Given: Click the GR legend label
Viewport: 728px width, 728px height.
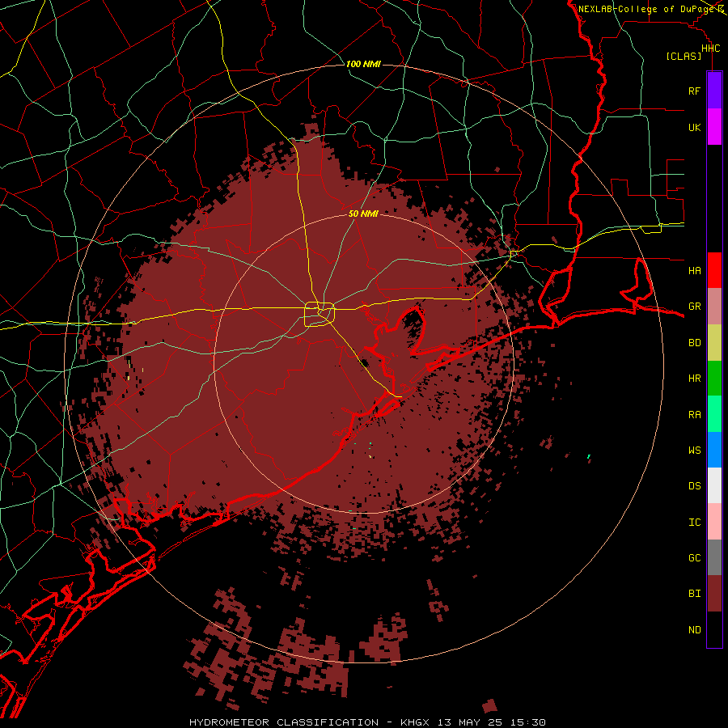Looking at the screenshot, I should (x=695, y=307).
